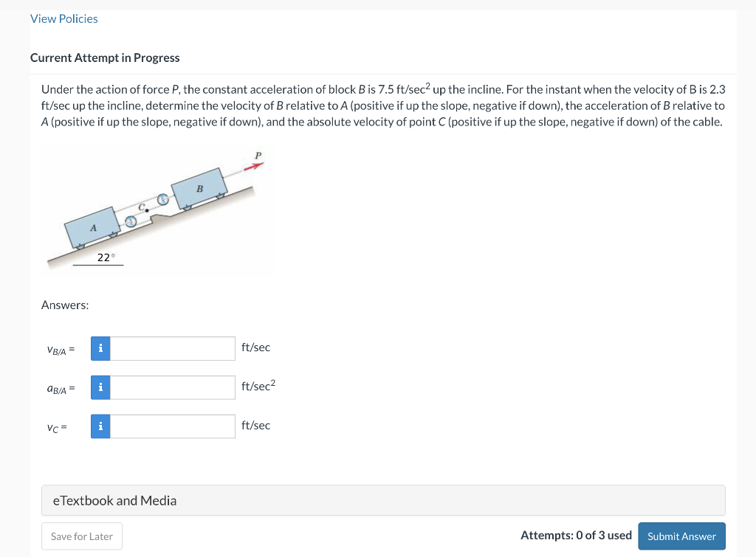Click the blue i button in the bottom answer row
This screenshot has height=557, width=756.
(x=100, y=426)
